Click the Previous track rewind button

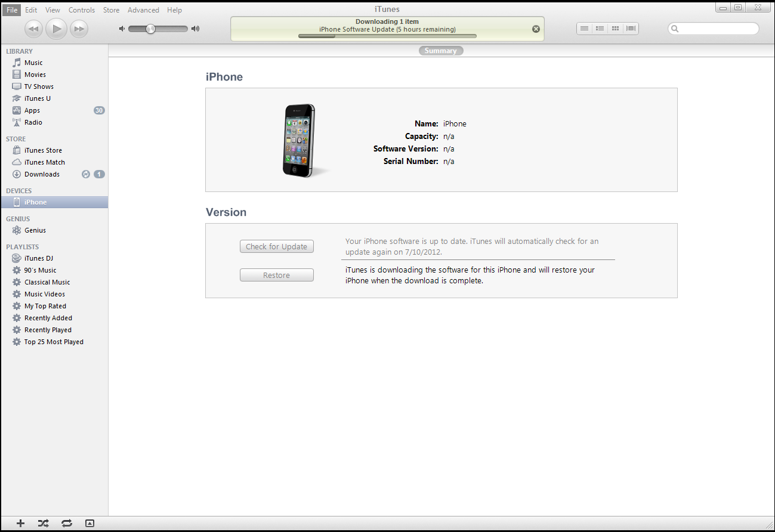34,29
